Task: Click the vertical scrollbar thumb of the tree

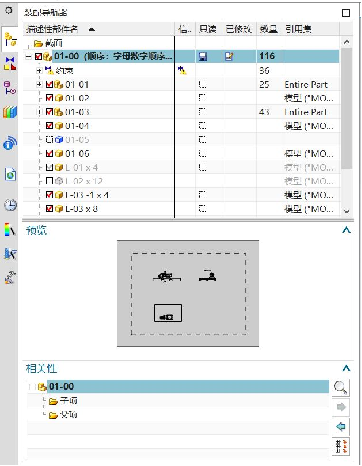Action: 347,108
